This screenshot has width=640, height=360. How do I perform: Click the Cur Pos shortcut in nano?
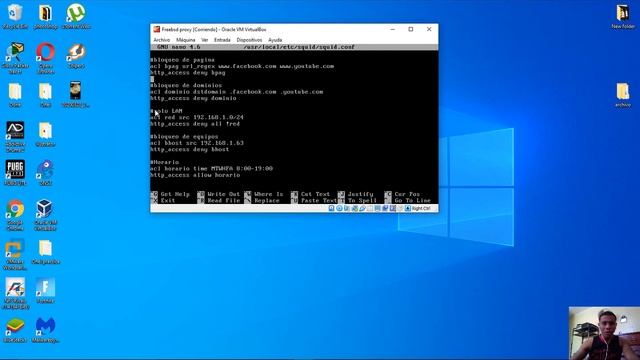402,194
